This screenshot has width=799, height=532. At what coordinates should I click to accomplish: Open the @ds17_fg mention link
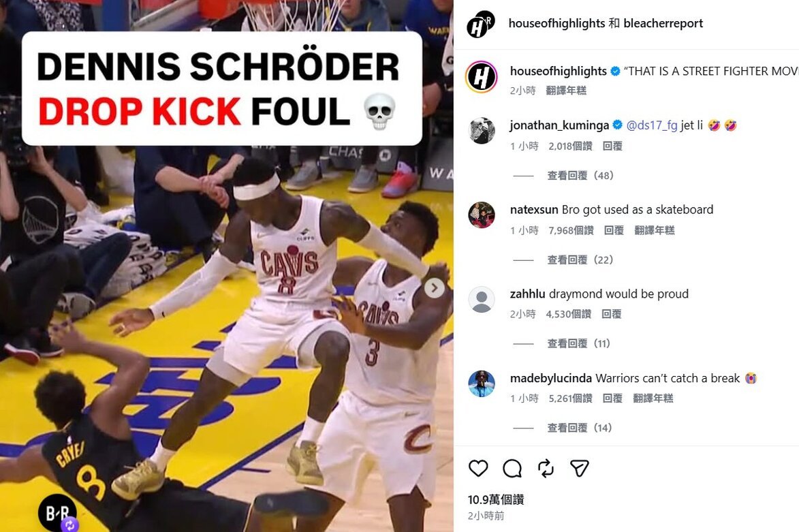click(x=651, y=125)
